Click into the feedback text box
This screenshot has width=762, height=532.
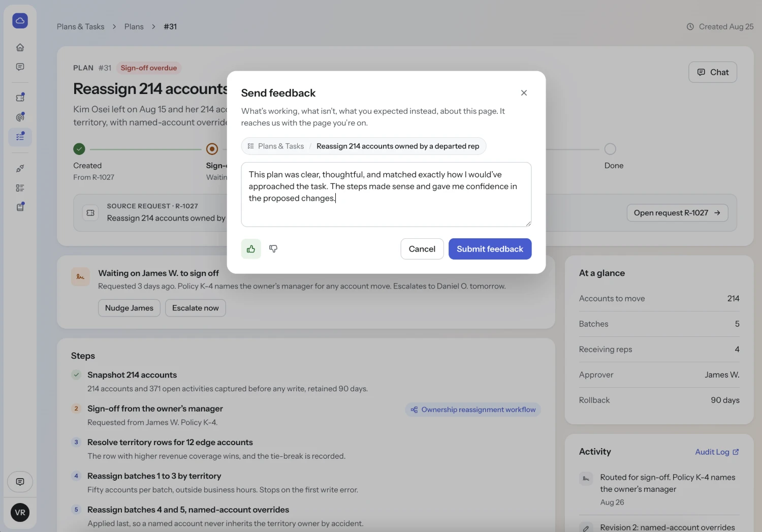point(387,195)
